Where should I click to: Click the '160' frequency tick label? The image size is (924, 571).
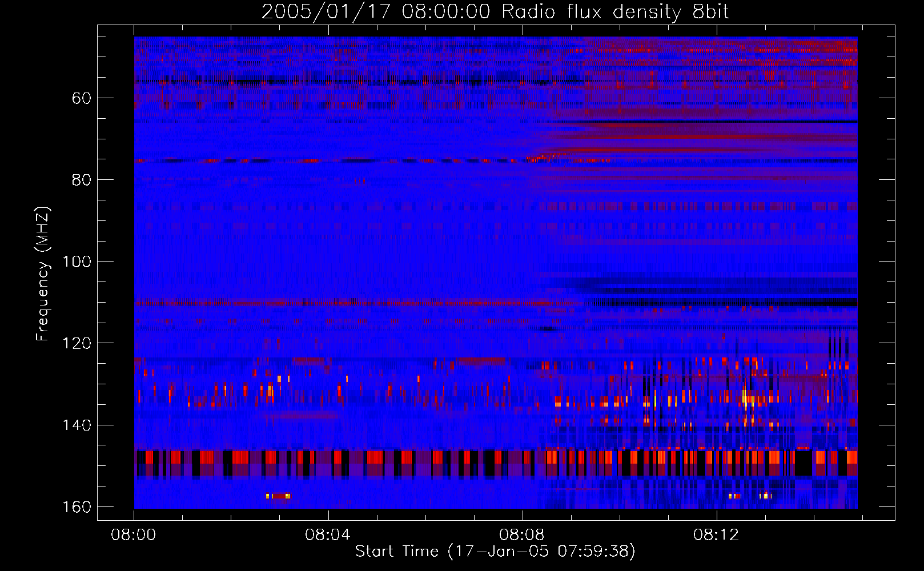[x=77, y=507]
